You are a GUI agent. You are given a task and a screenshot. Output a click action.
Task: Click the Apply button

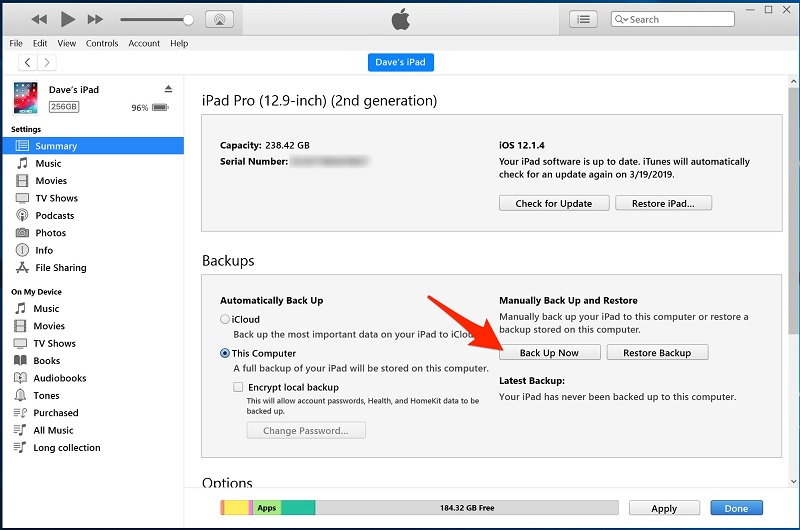664,508
